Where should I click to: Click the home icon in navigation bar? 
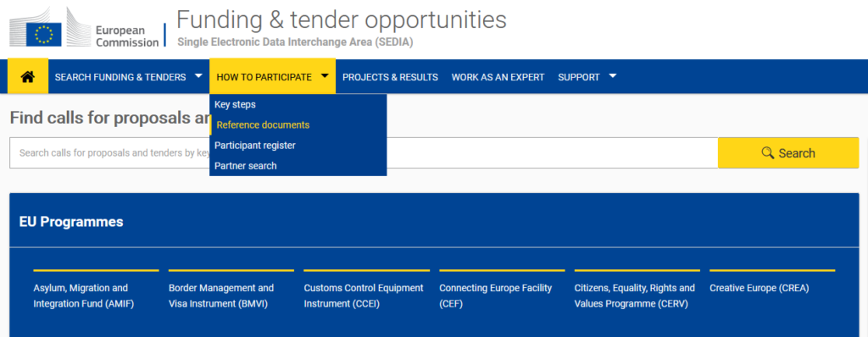coord(28,77)
